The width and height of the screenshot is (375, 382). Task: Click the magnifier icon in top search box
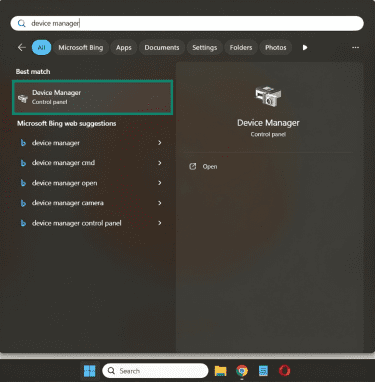[22, 23]
